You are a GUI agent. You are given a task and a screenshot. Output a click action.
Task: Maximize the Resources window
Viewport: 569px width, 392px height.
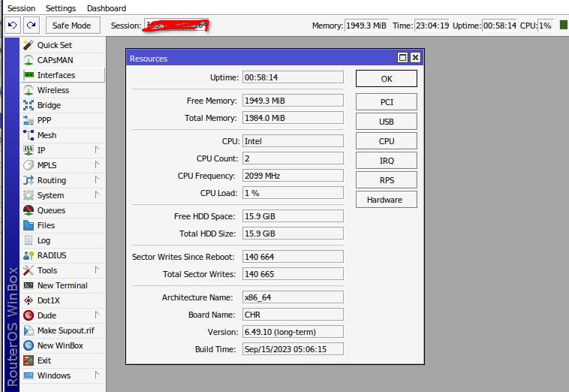(x=402, y=58)
